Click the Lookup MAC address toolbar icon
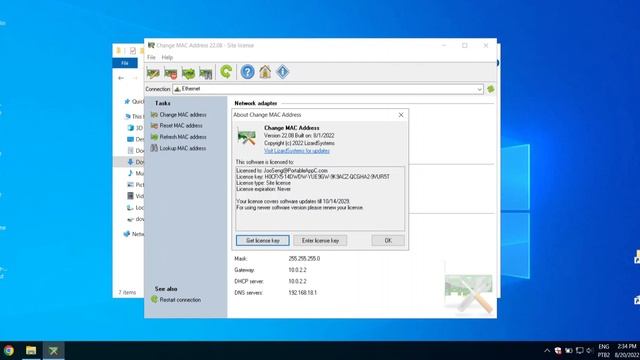Viewport: 640px width, 360px height. [206, 73]
